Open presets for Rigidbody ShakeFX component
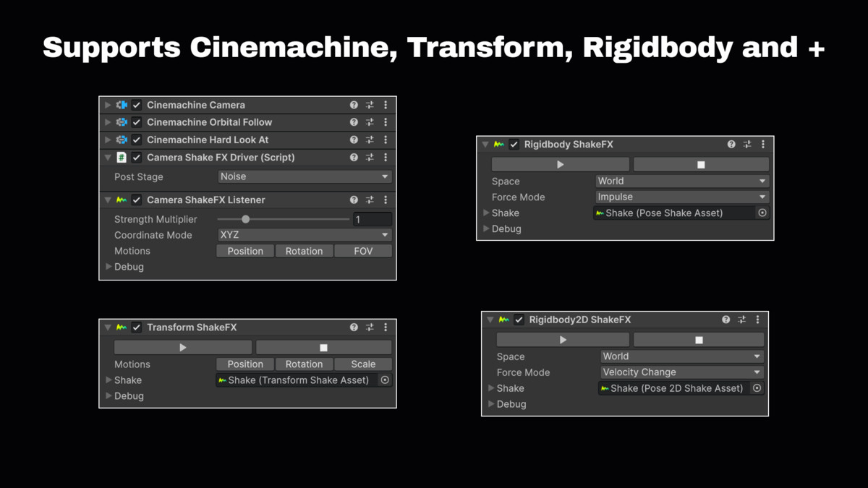 747,145
